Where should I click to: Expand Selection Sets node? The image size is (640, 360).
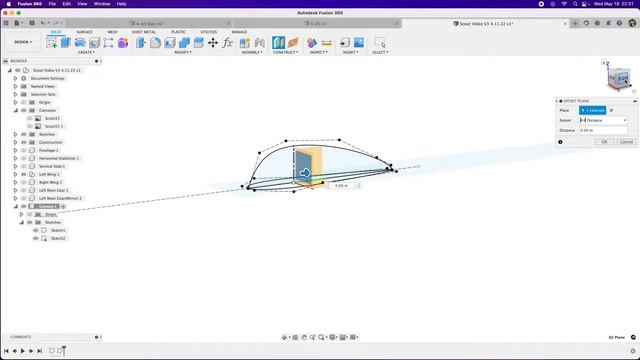(x=16, y=94)
